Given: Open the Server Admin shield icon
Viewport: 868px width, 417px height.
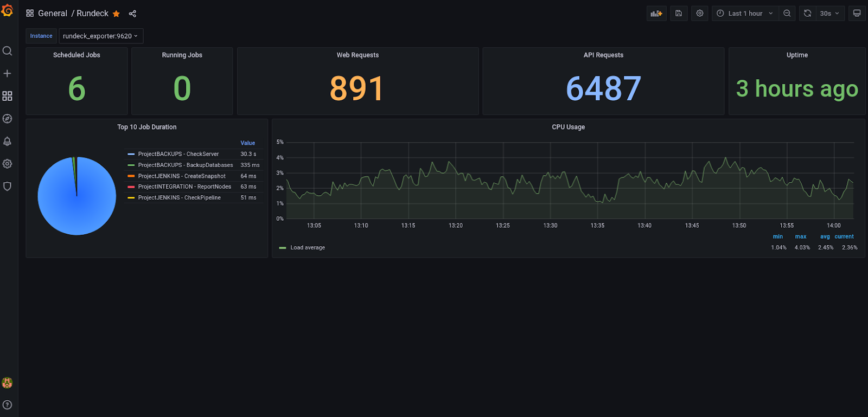Looking at the screenshot, I should (7, 187).
